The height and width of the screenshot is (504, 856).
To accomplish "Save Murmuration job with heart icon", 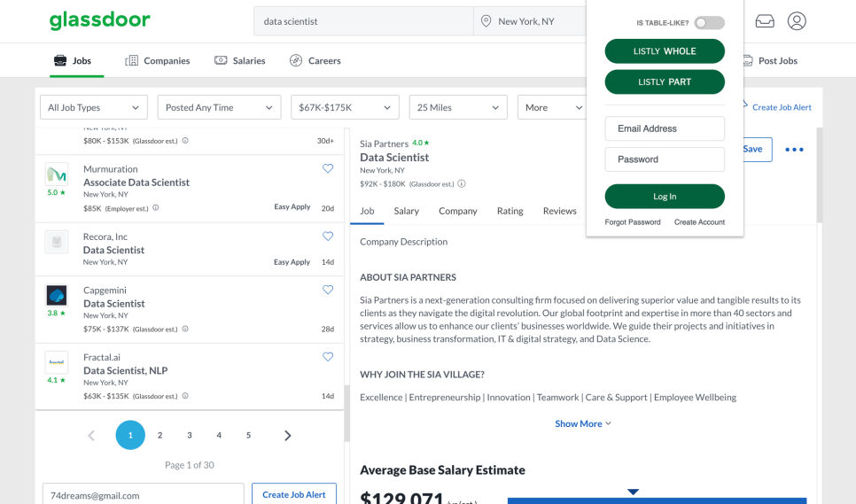I will pos(328,168).
